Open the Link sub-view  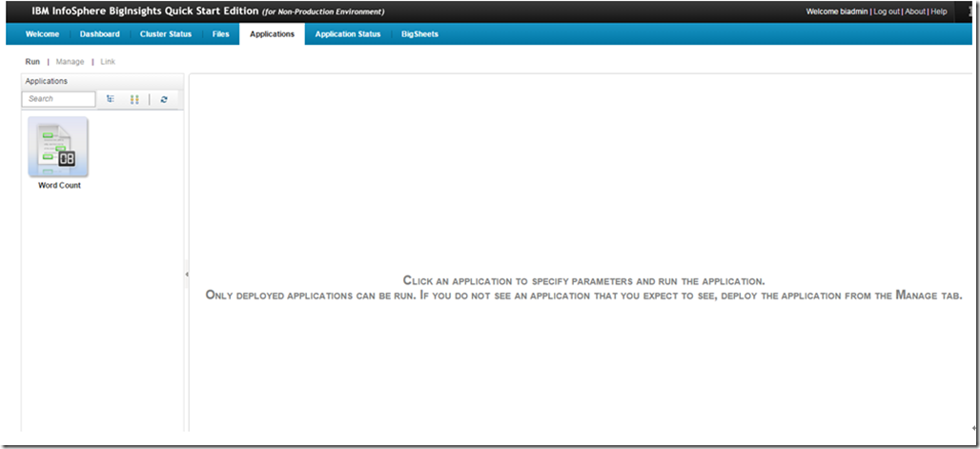(108, 62)
